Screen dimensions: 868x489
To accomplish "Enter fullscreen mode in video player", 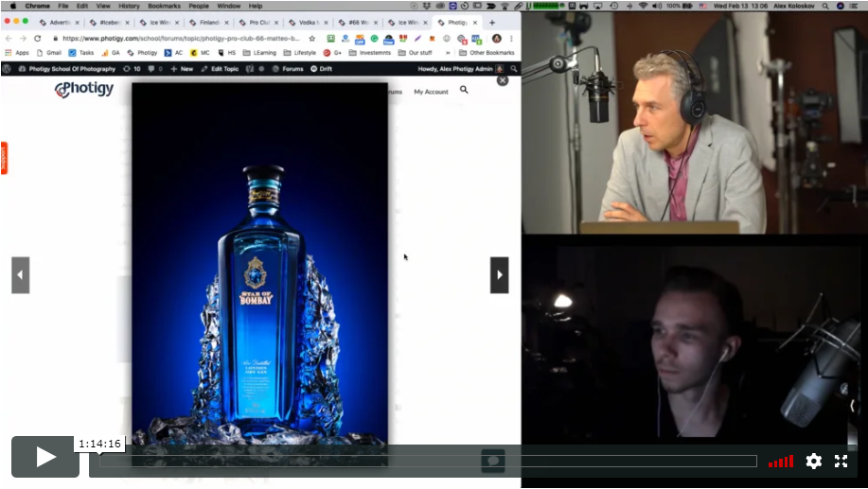I will pyautogui.click(x=841, y=461).
